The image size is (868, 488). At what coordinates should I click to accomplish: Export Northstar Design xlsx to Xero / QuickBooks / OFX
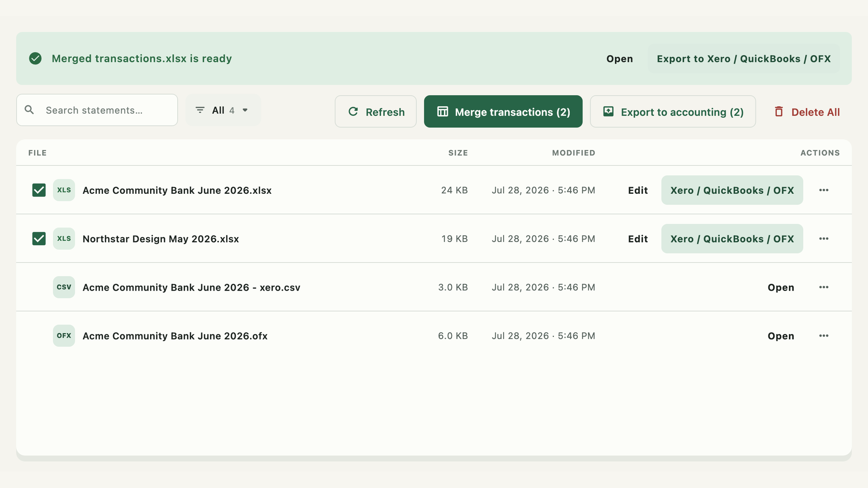pos(732,239)
